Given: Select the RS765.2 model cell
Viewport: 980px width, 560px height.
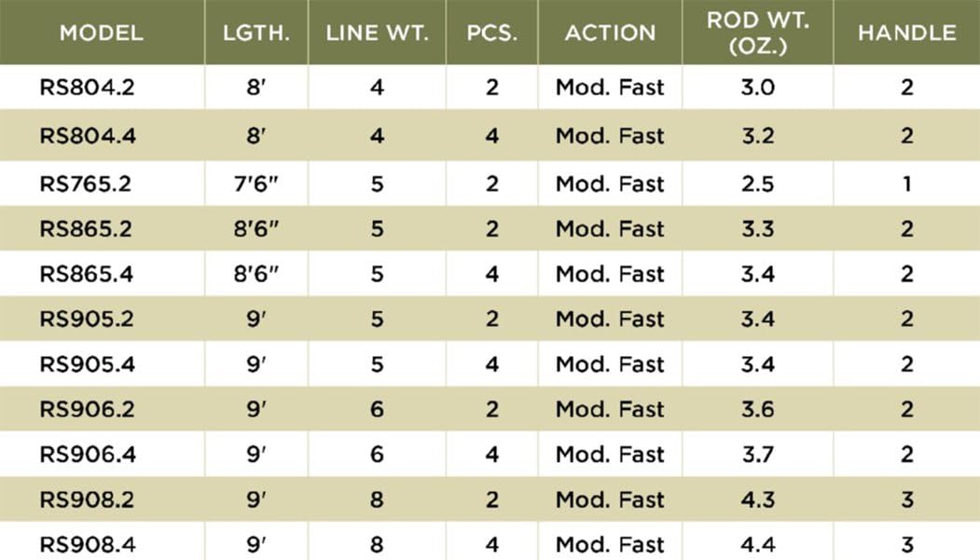Looking at the screenshot, I should coord(86,184).
